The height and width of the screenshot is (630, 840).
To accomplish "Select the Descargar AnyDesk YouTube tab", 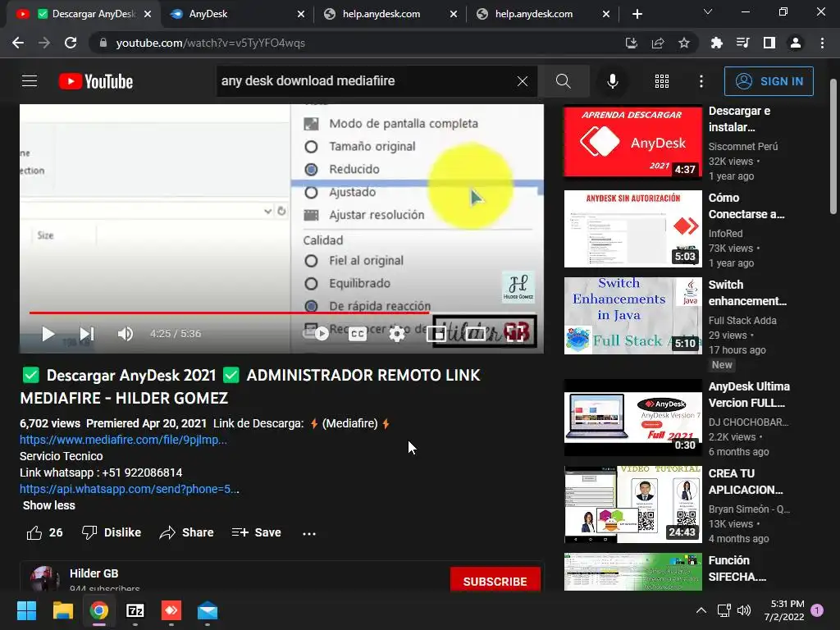I will click(84, 14).
